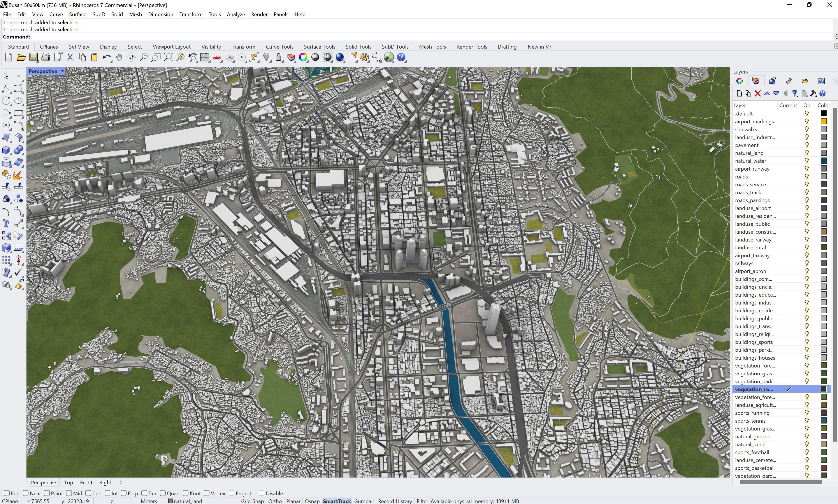Enable the Mid osnap checkbox
Screen dimensions: 838x504
(69, 493)
